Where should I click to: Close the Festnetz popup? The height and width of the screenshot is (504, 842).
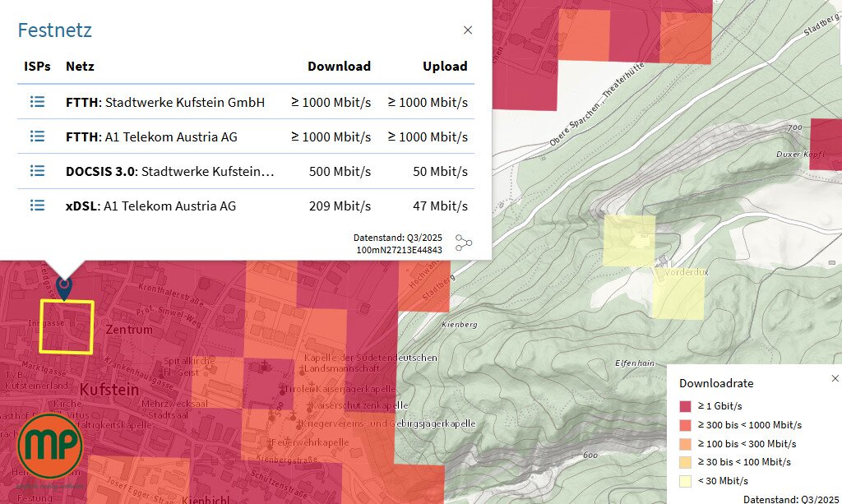468,30
